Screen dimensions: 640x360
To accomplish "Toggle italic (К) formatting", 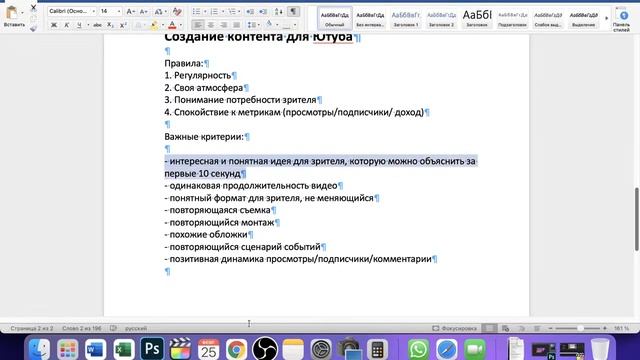I will (66, 25).
